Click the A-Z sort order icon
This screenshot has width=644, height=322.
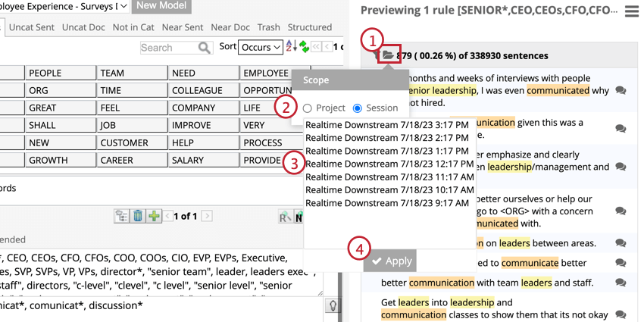tap(292, 47)
